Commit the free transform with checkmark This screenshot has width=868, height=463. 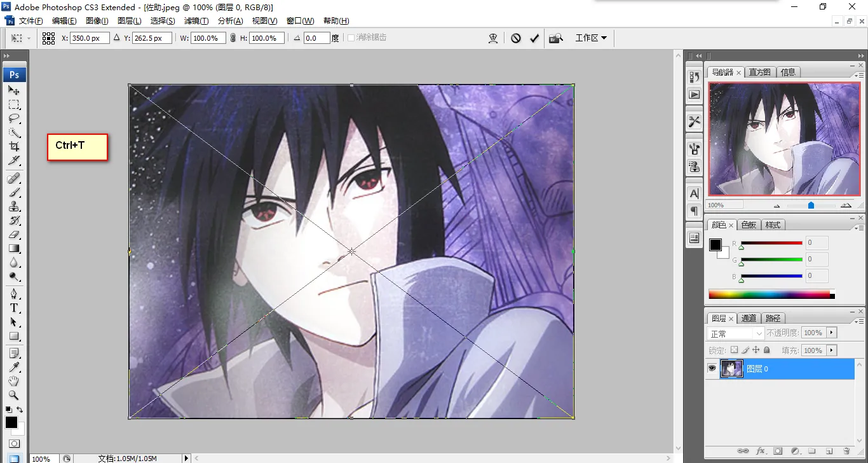534,38
